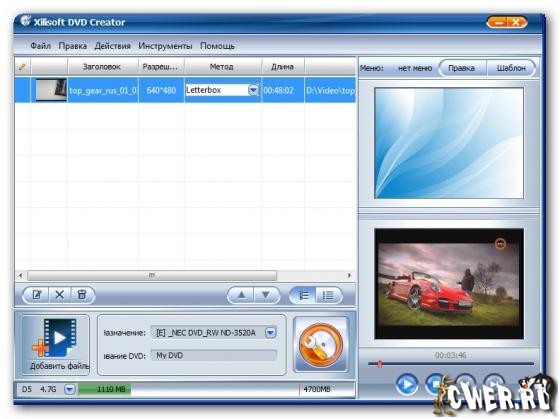Expand the NEC DVD_RW destination dropdown
Image resolution: width=560 pixels, height=419 pixels.
coord(270,333)
